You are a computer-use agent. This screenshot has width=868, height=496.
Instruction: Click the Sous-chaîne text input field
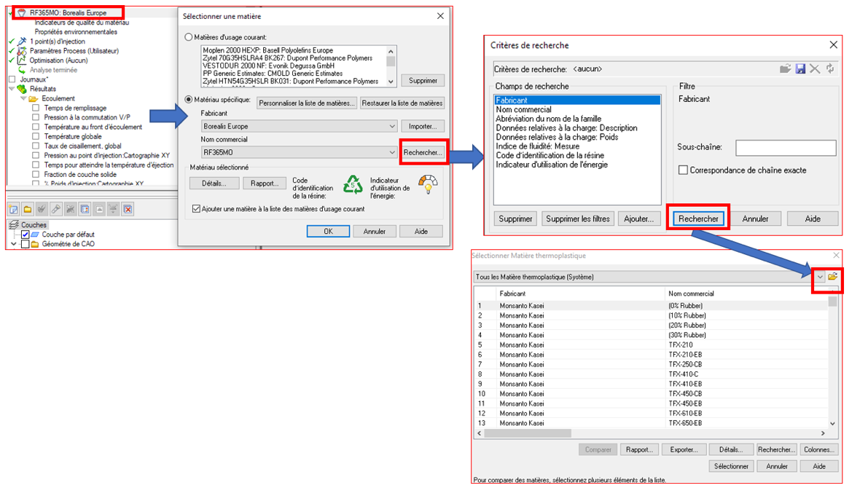coord(785,148)
